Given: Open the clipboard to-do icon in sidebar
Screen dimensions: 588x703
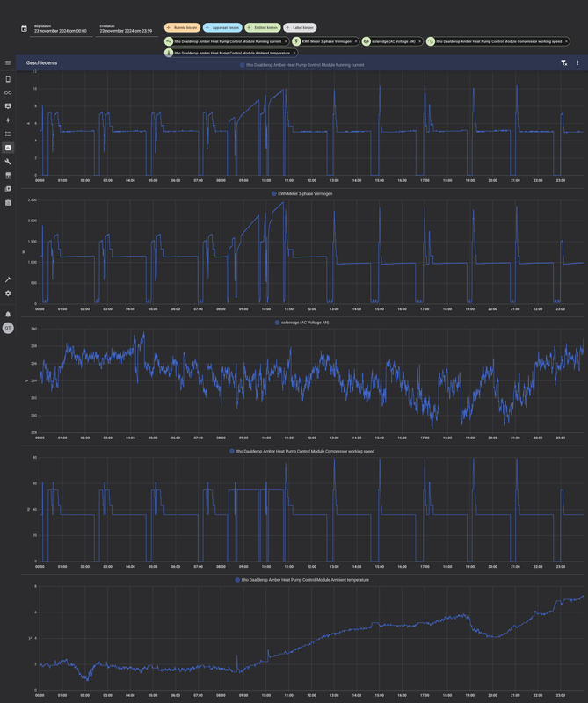Looking at the screenshot, I should click(8, 203).
